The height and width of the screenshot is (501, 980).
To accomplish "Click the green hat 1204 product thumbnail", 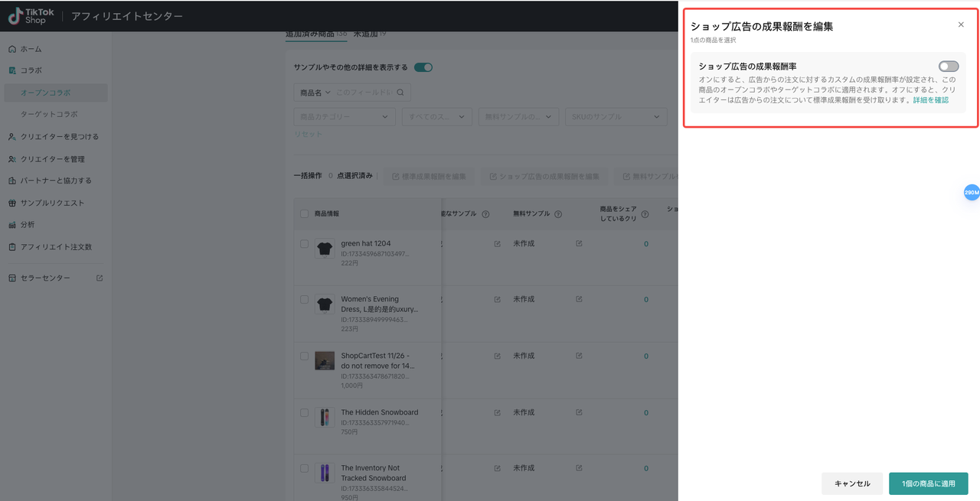I will 325,249.
